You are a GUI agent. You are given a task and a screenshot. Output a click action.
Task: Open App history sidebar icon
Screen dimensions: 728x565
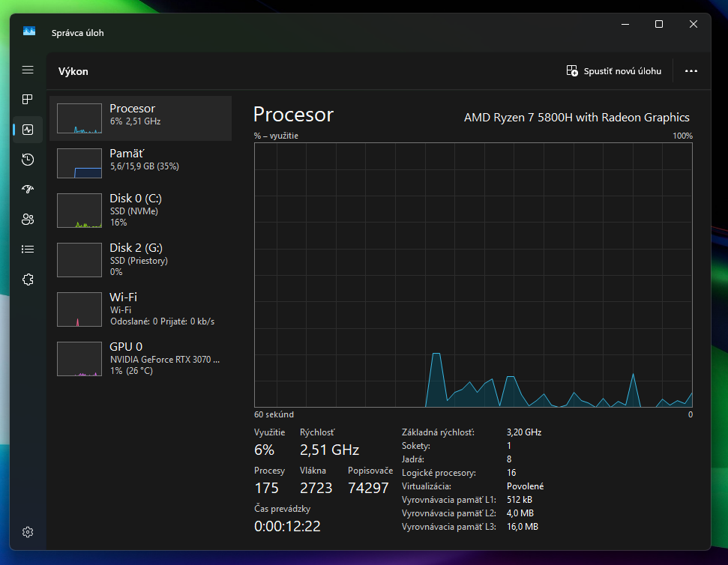pos(28,160)
